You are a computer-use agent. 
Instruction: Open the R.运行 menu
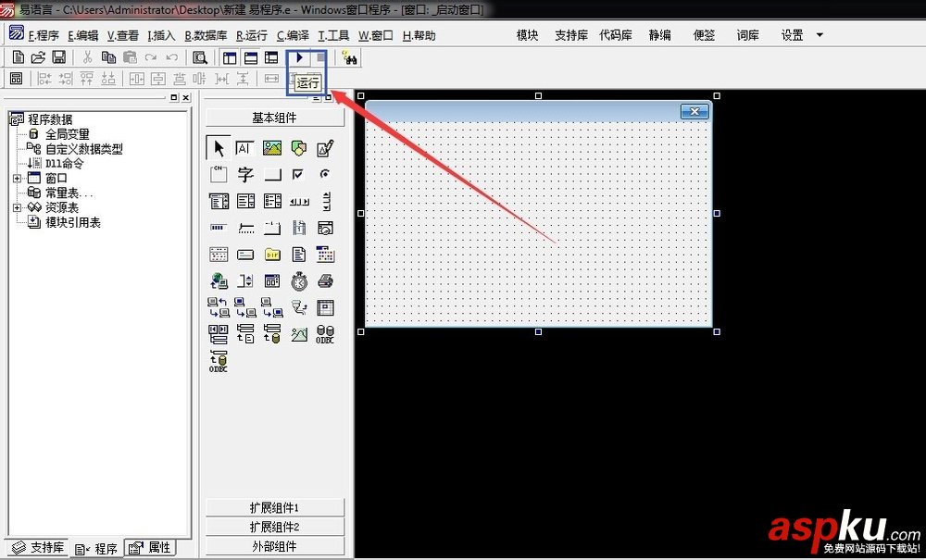[252, 36]
